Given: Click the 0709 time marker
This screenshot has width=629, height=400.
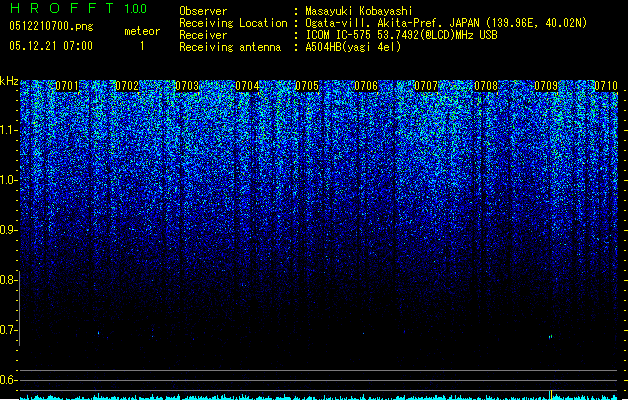Looking at the screenshot, I should tap(546, 86).
